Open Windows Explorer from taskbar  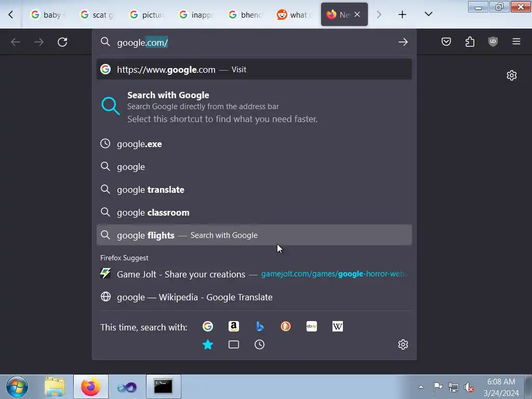pos(55,387)
